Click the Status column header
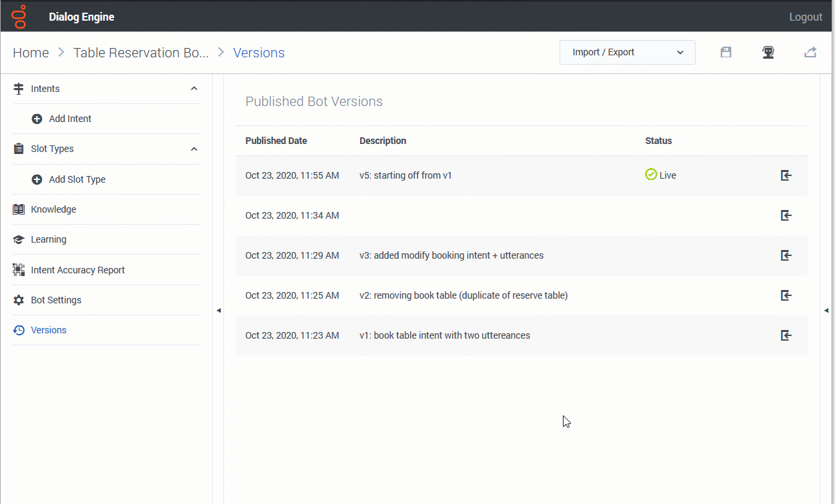The width and height of the screenshot is (835, 504). (x=658, y=141)
